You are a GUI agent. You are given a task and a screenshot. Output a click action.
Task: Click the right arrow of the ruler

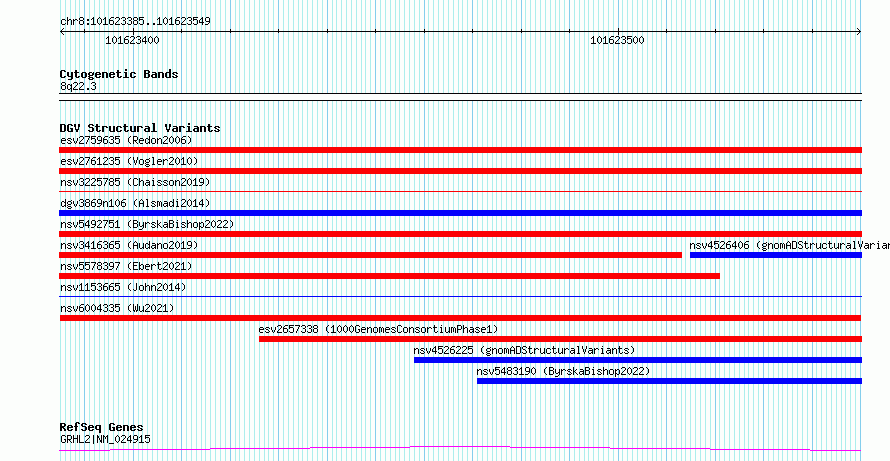tap(859, 32)
